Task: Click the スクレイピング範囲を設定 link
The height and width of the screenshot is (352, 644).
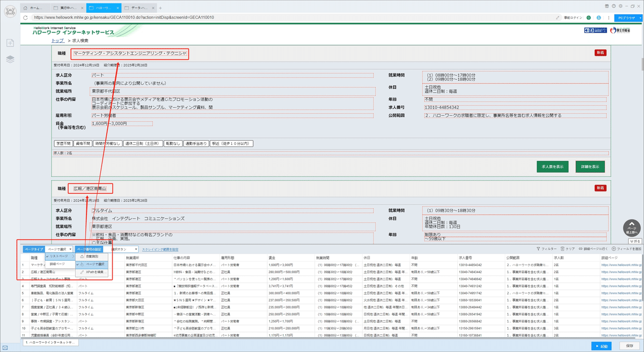Action: [x=160, y=250]
